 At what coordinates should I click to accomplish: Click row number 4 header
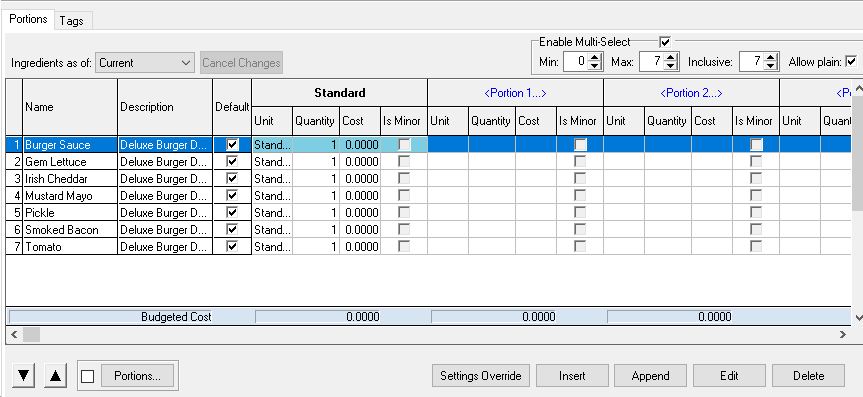tap(14, 196)
